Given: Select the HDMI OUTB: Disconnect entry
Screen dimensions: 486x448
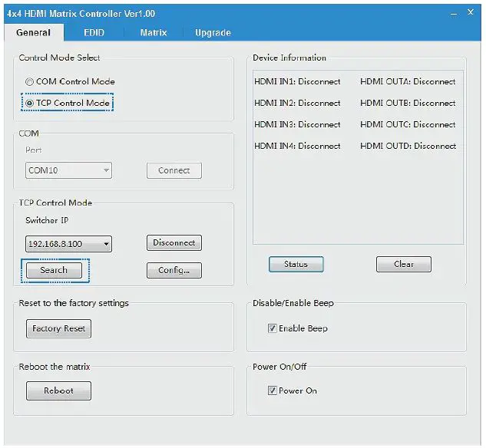Looking at the screenshot, I should click(x=408, y=103).
